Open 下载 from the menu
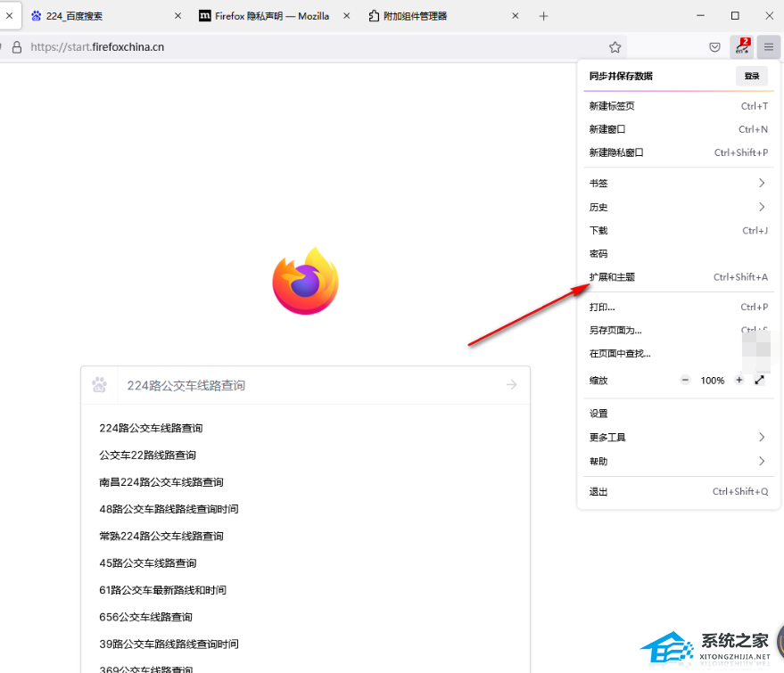 679,230
